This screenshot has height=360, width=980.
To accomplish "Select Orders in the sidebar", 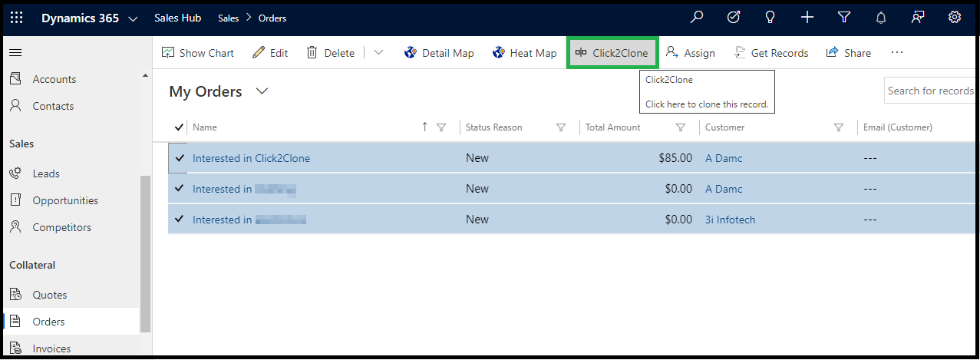I will point(48,322).
